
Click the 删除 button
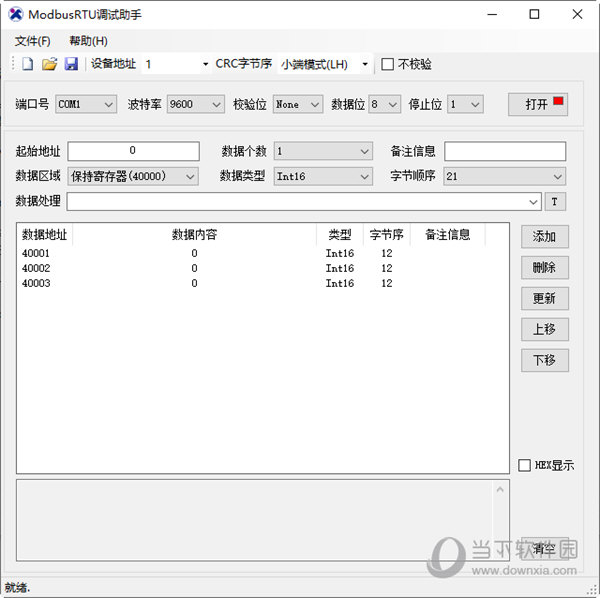pos(545,267)
